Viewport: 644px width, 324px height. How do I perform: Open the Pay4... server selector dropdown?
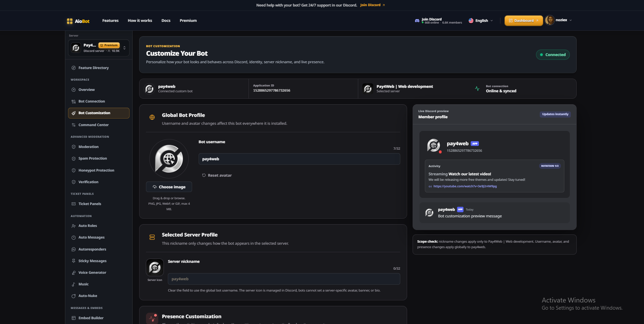pyautogui.click(x=99, y=48)
